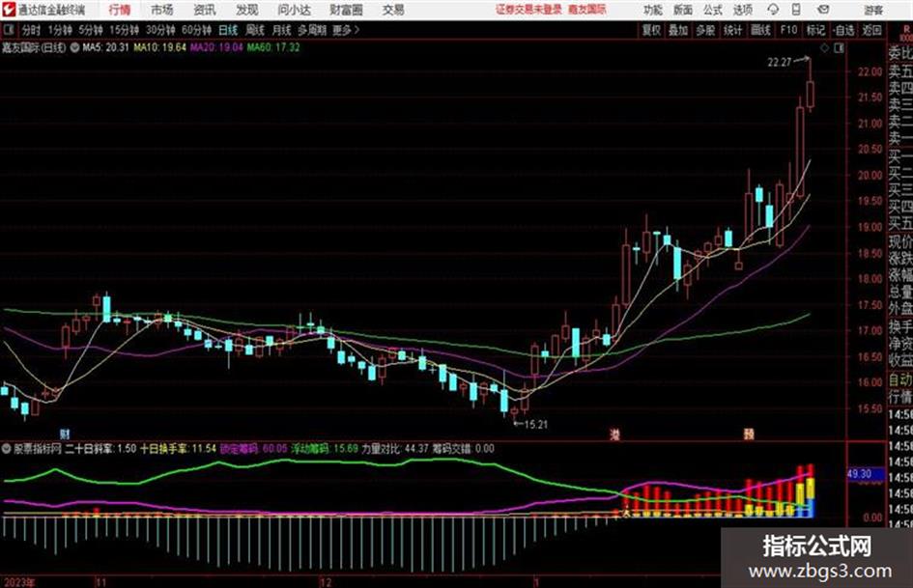Open the 问小达 tab

point(294,10)
